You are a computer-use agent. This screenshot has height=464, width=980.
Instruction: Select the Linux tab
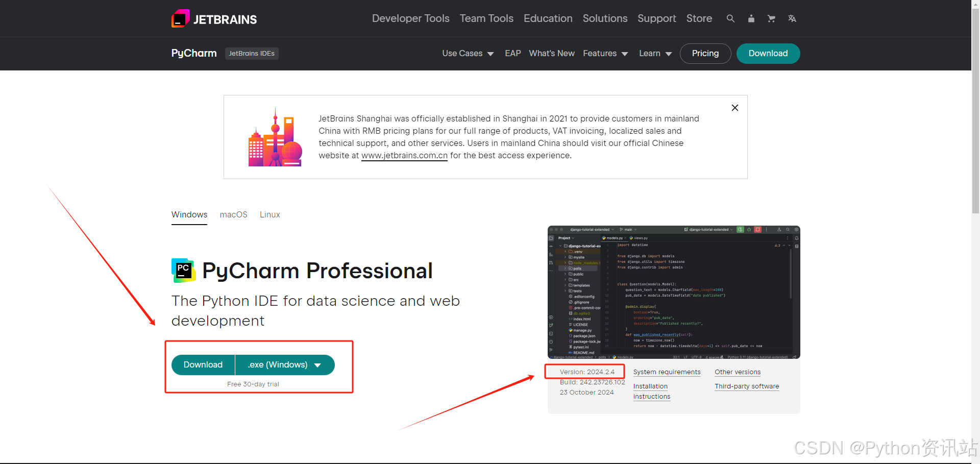tap(270, 215)
